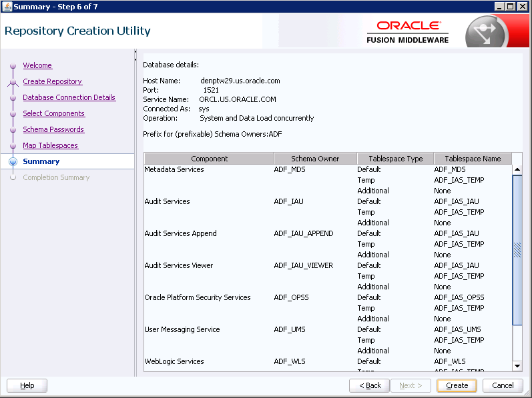Open the Create Repository step
Image resolution: width=532 pixels, height=398 pixels.
click(52, 81)
